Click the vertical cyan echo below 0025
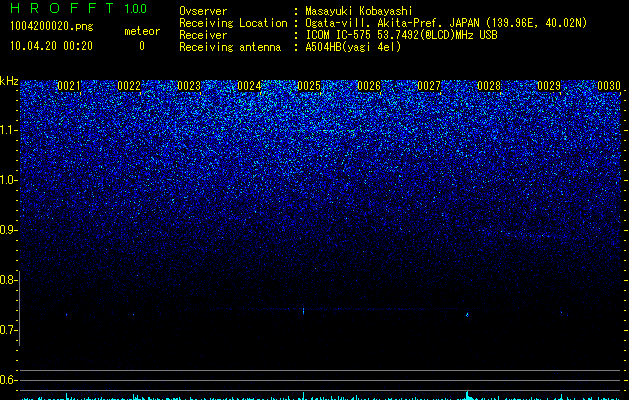This screenshot has height=400, width=629. (x=303, y=311)
